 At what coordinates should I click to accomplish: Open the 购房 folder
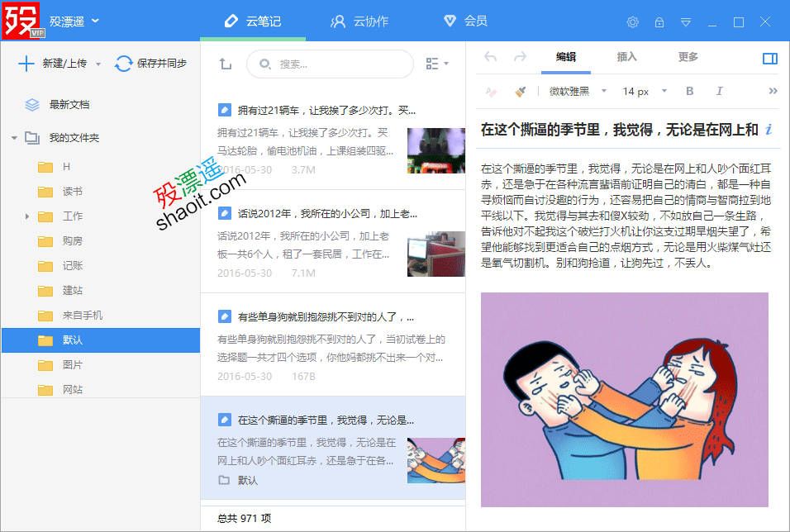pyautogui.click(x=72, y=241)
